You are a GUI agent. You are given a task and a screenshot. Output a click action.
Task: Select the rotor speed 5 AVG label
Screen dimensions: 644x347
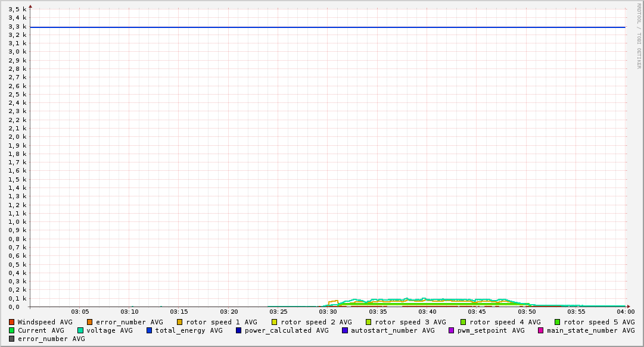[x=599, y=322]
